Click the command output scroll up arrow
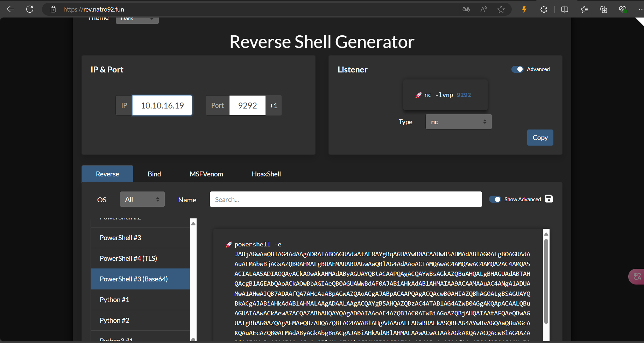Viewport: 644px width, 343px height. (546, 234)
